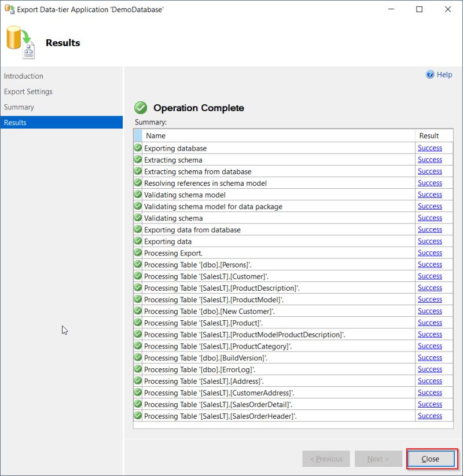Click the title bar application icon

(8, 9)
